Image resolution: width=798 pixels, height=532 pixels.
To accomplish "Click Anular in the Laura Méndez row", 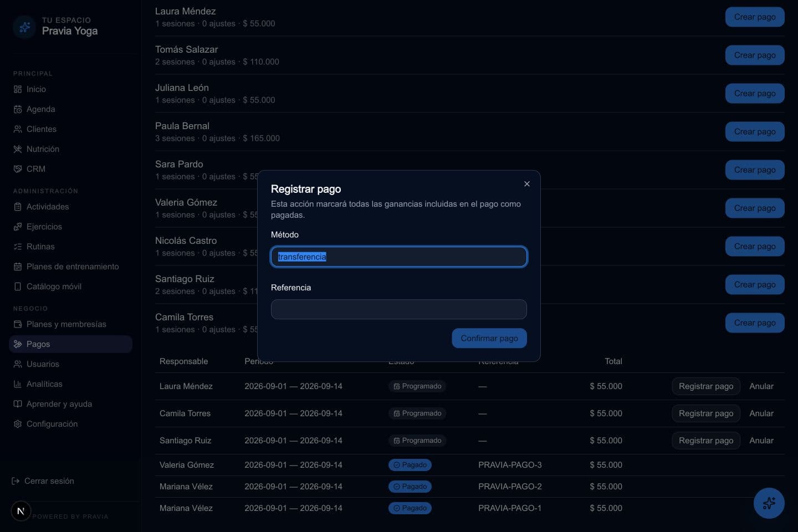I will (761, 386).
